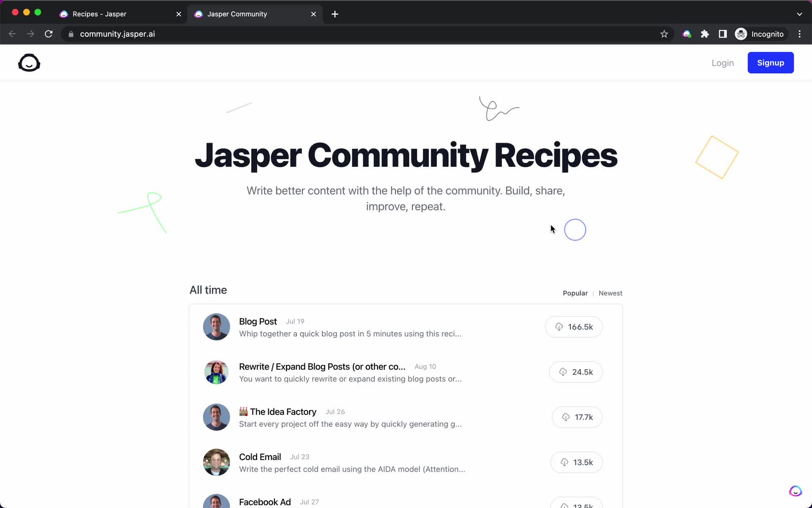
Task: Toggle incognito profile icon in toolbar
Action: (741, 34)
